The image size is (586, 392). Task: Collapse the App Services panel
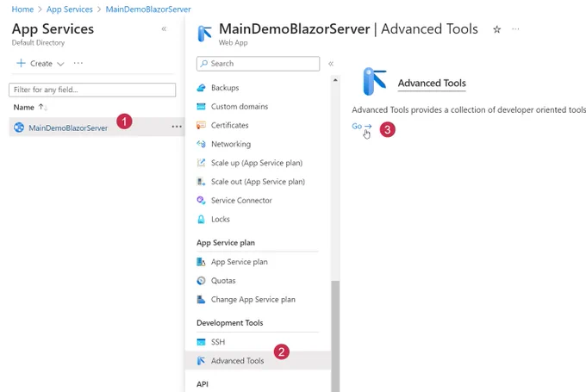164,29
